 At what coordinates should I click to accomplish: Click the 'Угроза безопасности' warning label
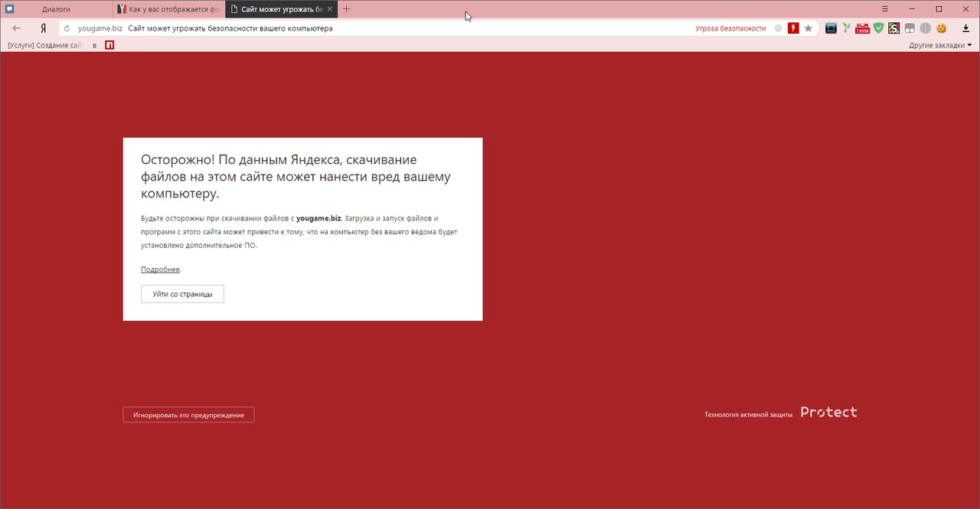[730, 28]
